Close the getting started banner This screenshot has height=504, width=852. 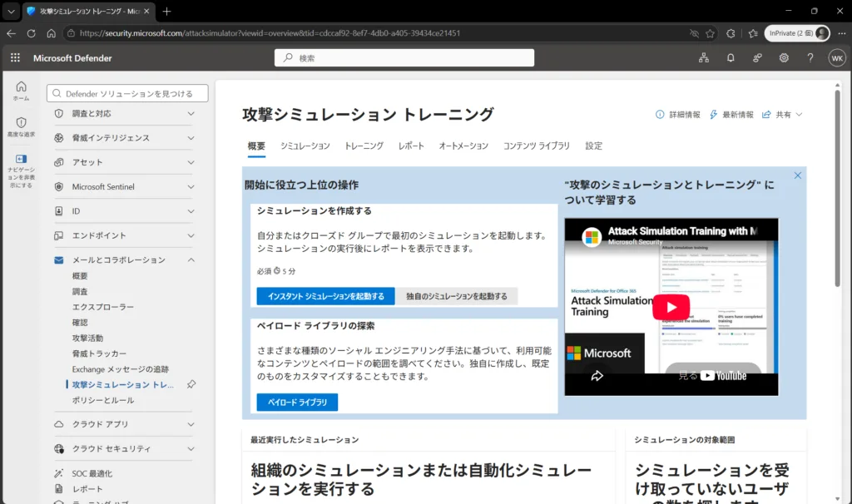point(797,175)
